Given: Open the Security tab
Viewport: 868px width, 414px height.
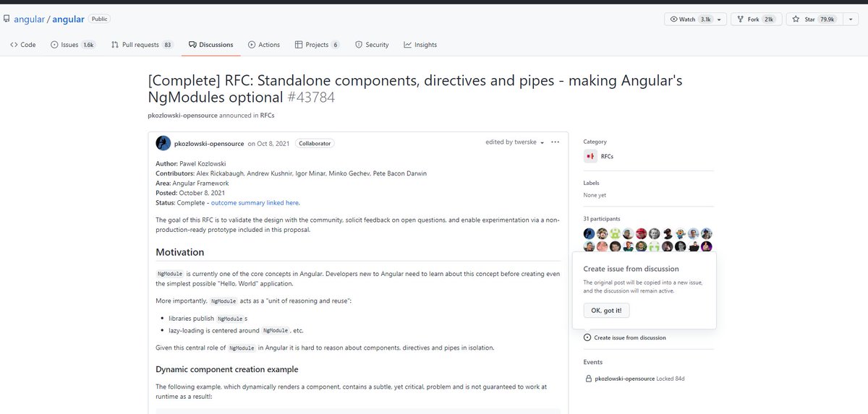Looking at the screenshot, I should [372, 45].
